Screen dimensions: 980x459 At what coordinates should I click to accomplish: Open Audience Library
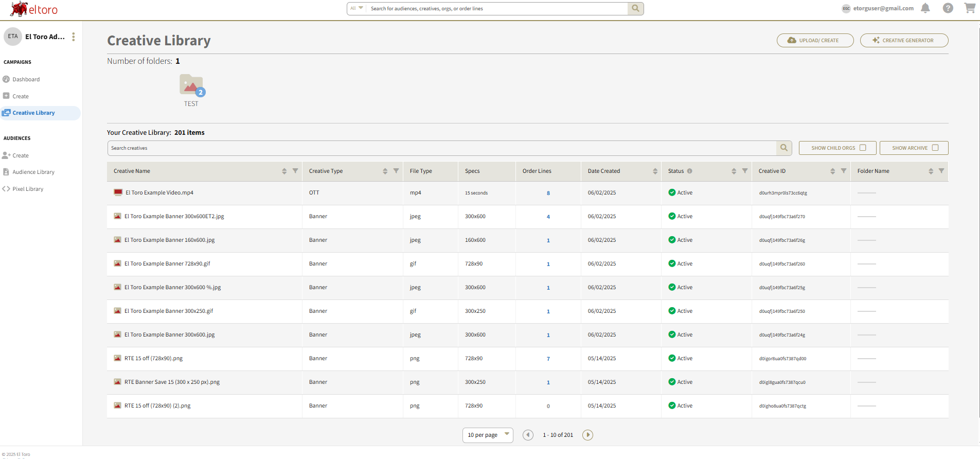pos(33,172)
